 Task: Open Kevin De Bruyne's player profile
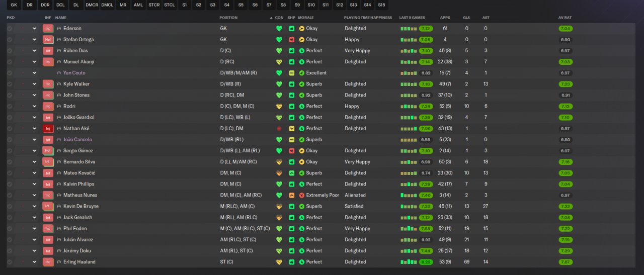tap(80, 206)
